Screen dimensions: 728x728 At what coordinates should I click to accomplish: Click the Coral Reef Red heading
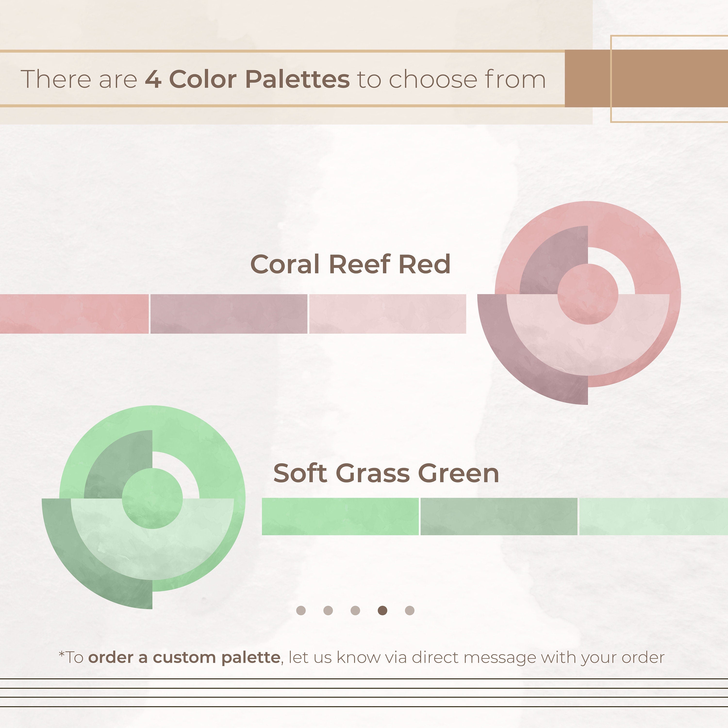(x=350, y=264)
